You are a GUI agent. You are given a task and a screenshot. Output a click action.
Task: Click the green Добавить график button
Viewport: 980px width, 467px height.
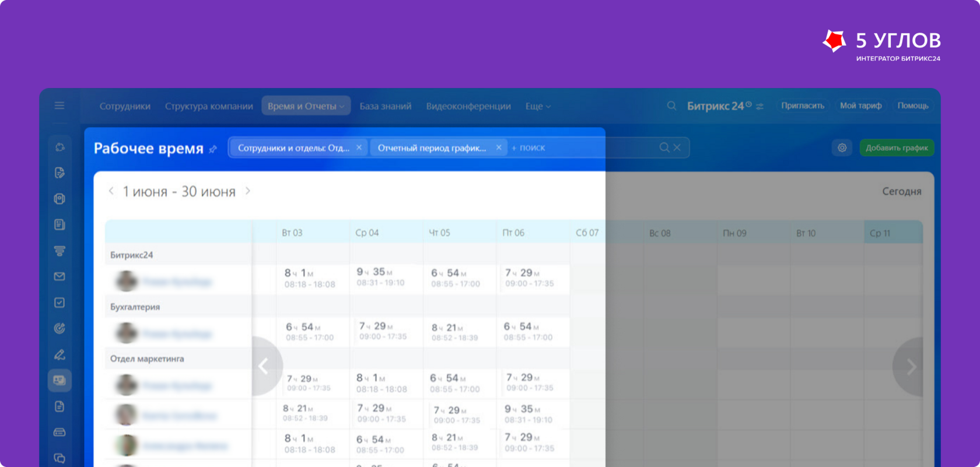[x=897, y=148]
